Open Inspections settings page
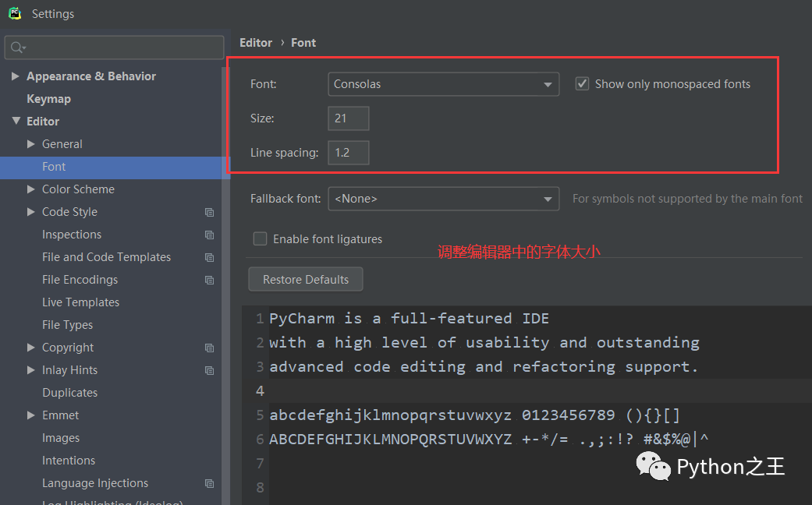This screenshot has height=505, width=812. [x=72, y=235]
